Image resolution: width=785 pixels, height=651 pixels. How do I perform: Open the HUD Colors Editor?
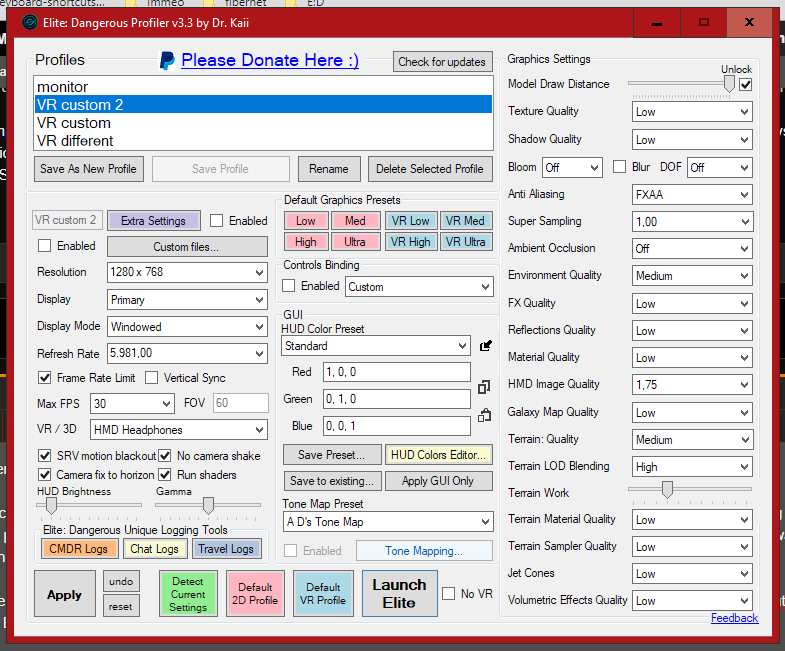point(439,455)
